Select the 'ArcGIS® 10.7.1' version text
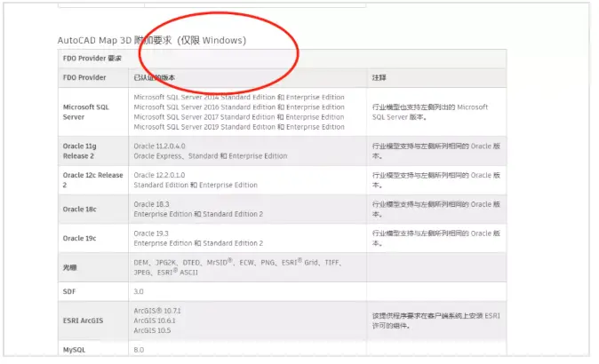 click(157, 311)
